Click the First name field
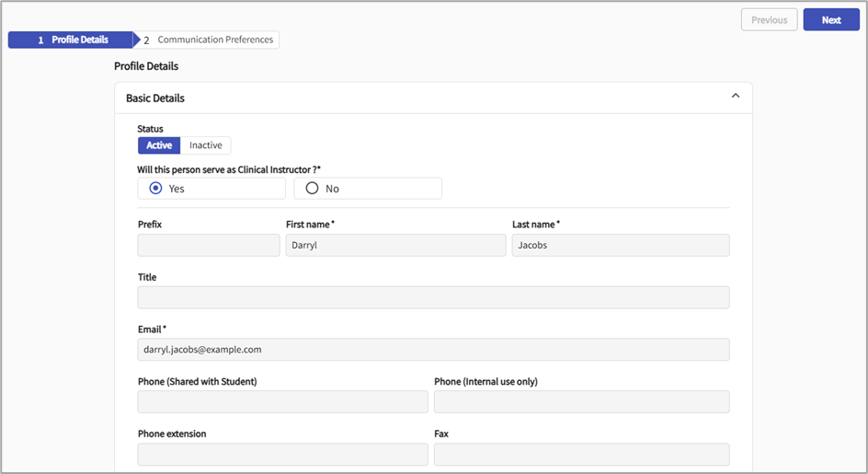Image resolution: width=868 pixels, height=474 pixels. pyautogui.click(x=395, y=245)
